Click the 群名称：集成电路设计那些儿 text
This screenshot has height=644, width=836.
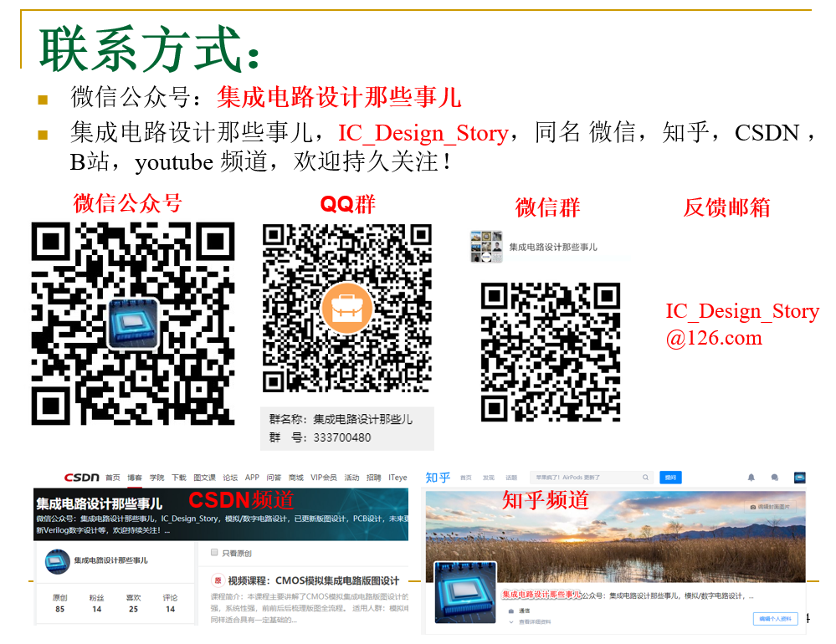(x=341, y=419)
